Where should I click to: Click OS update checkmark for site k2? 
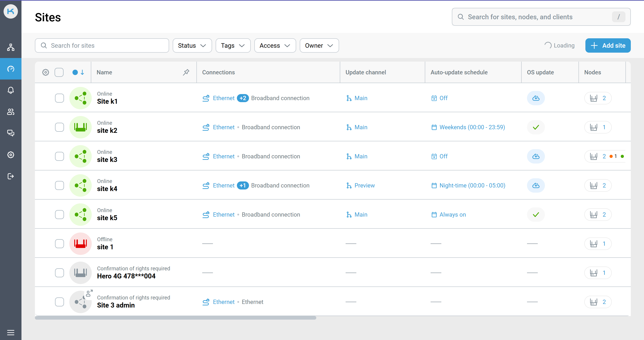pos(536,127)
